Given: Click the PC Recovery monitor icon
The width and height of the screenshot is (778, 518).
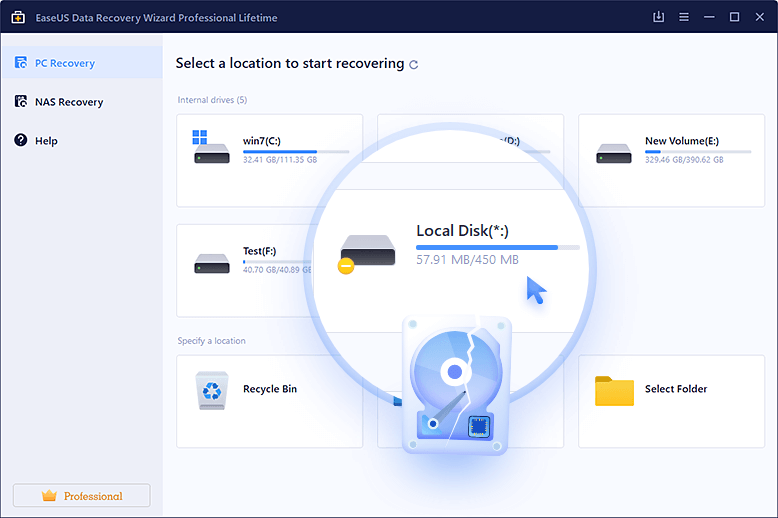Looking at the screenshot, I should 21,63.
